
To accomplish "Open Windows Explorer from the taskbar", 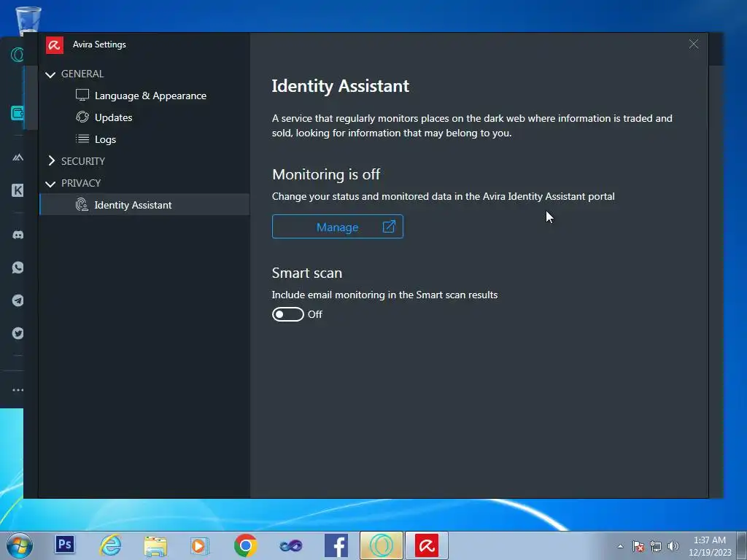I will pyautogui.click(x=155, y=546).
